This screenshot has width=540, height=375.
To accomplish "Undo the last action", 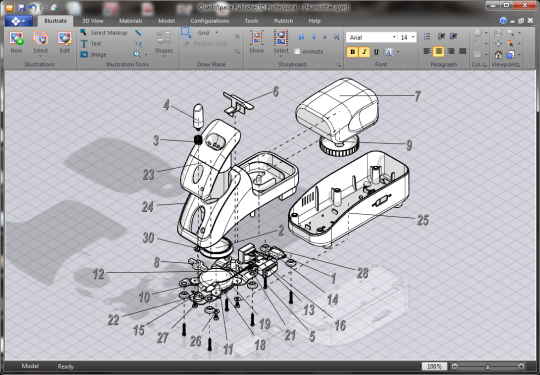I will (x=33, y=8).
